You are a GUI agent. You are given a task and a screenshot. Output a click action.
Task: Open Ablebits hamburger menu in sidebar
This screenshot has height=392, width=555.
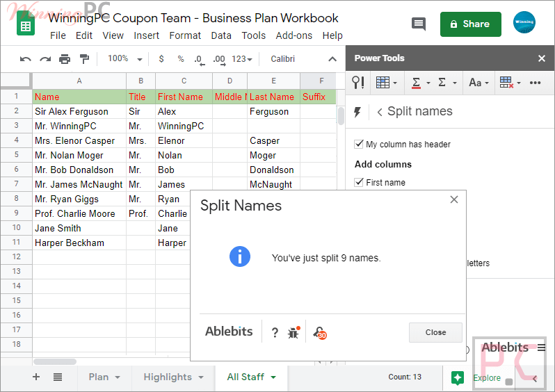tap(541, 348)
